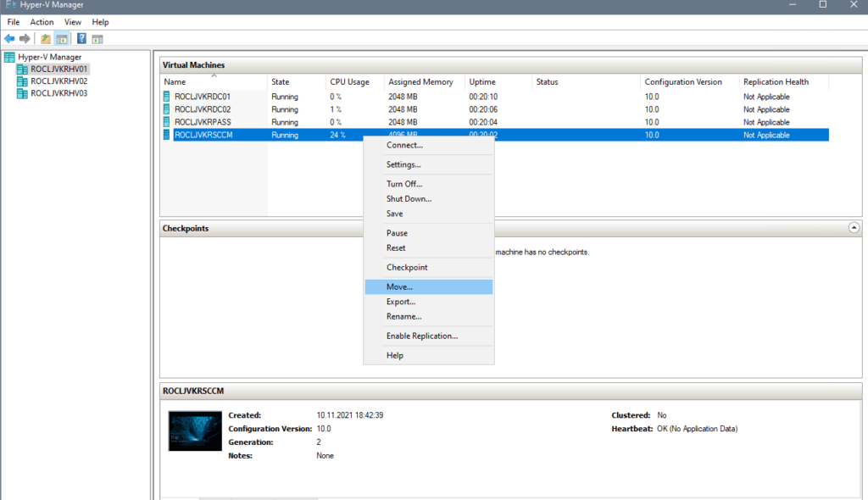Image resolution: width=868 pixels, height=500 pixels.
Task: Click the Forward arrow toolbar icon
Action: pos(25,39)
